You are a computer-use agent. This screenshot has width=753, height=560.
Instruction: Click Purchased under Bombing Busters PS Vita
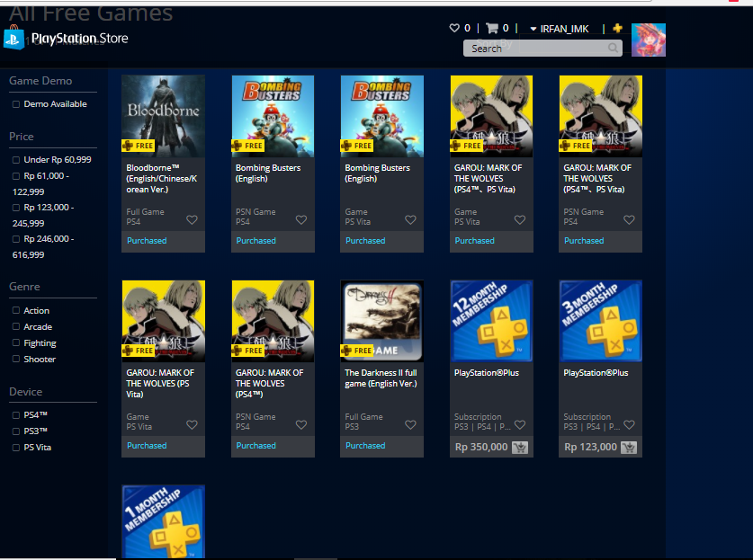(x=365, y=240)
